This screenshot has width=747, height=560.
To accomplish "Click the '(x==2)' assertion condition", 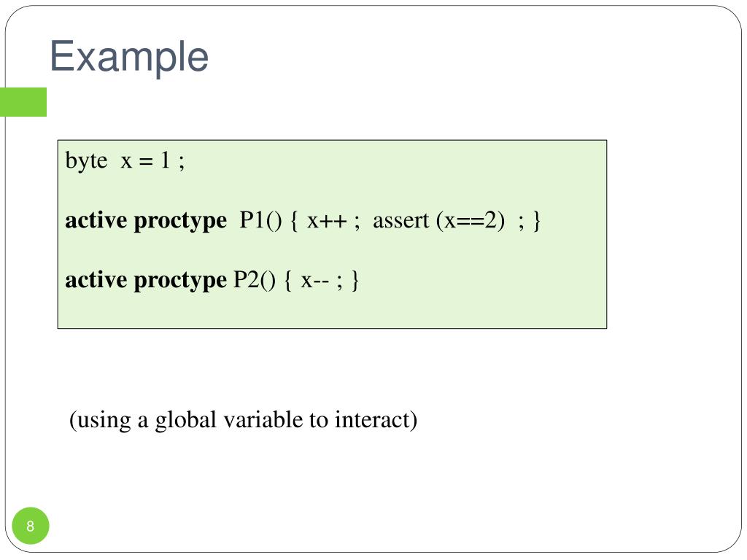I will click(471, 220).
